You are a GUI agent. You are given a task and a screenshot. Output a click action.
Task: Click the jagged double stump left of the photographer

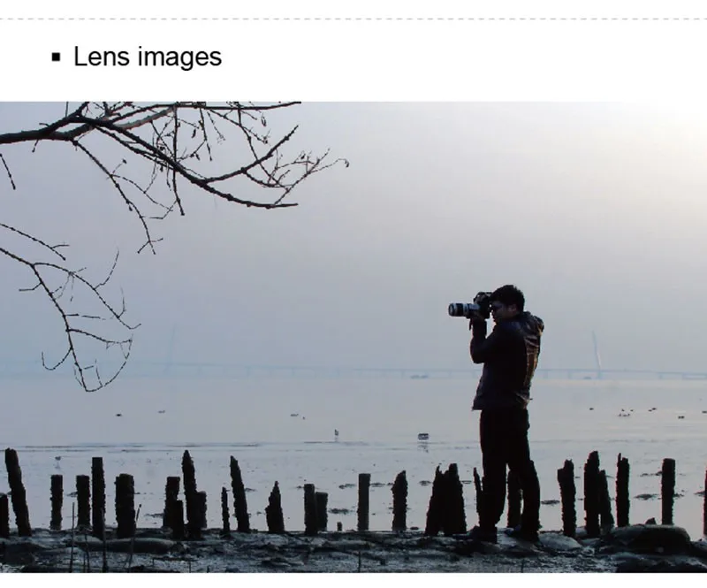446,500
